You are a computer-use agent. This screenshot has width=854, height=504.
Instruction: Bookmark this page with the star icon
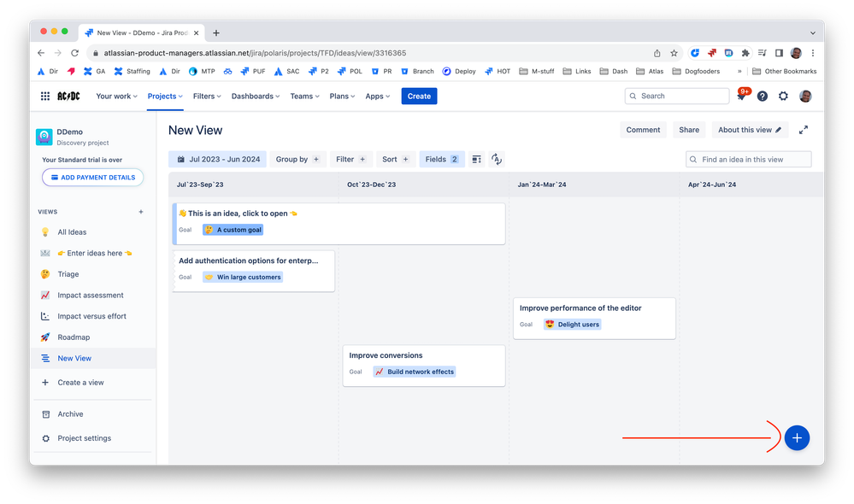[674, 53]
